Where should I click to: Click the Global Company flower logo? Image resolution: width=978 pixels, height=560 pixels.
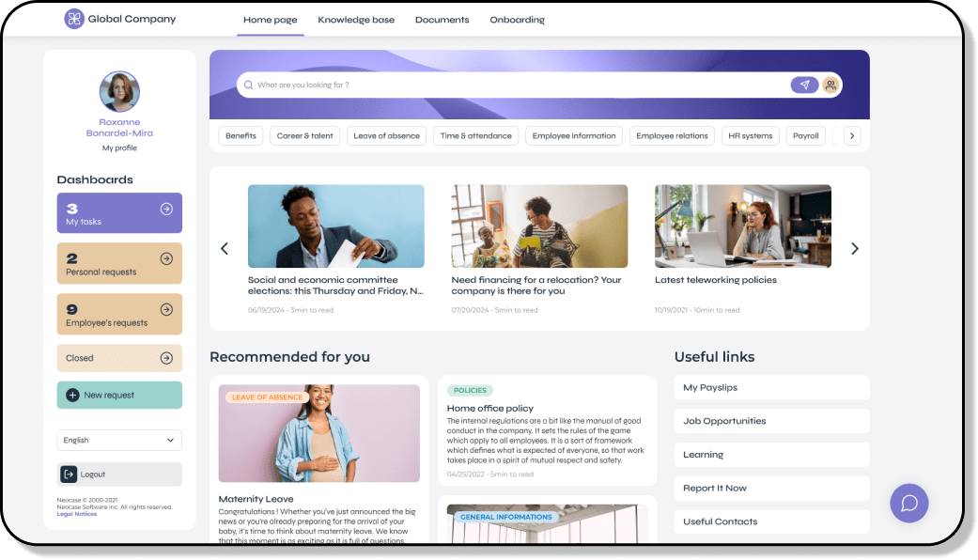click(74, 19)
